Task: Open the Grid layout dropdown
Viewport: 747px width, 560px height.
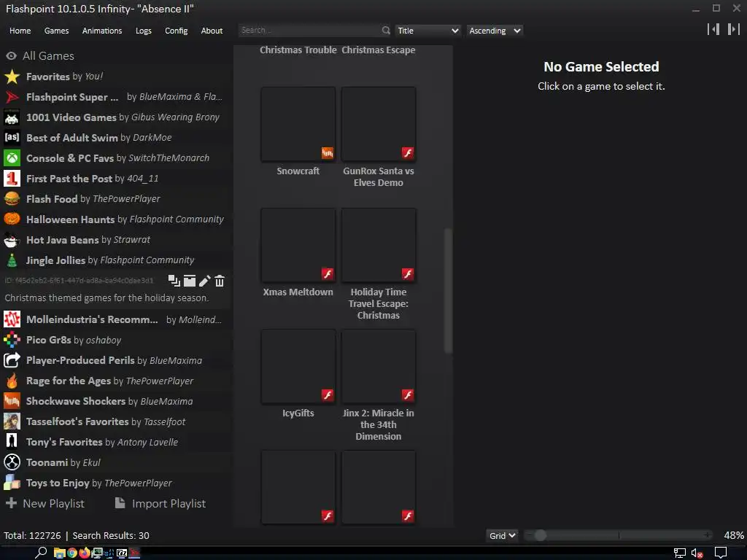Action: click(x=502, y=536)
